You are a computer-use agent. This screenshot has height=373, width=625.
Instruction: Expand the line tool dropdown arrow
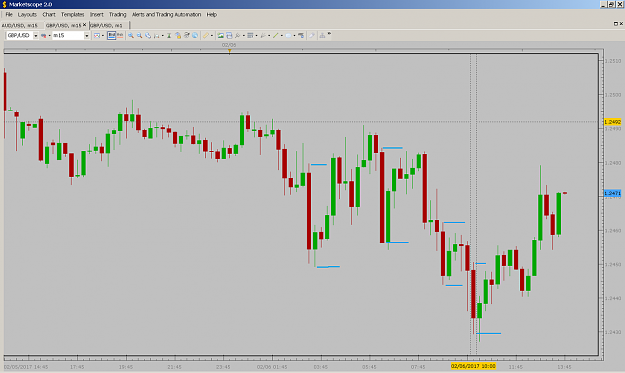pyautogui.click(x=281, y=35)
